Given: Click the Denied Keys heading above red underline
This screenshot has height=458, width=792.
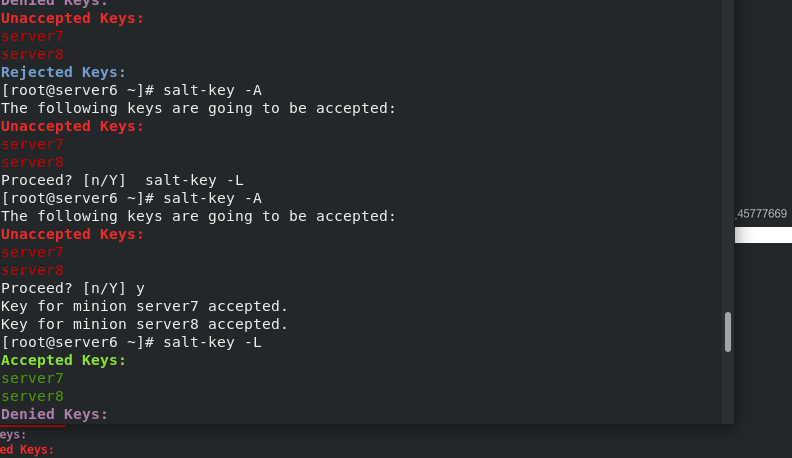Looking at the screenshot, I should click(55, 414).
